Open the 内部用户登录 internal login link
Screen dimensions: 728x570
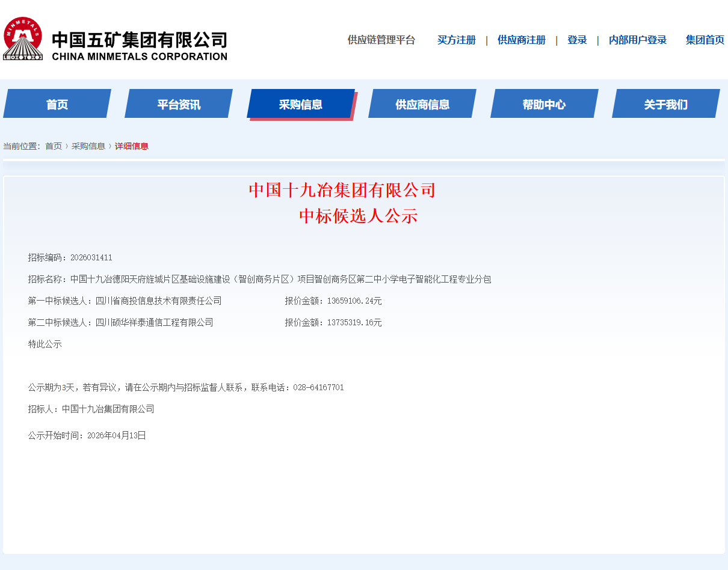click(x=637, y=40)
